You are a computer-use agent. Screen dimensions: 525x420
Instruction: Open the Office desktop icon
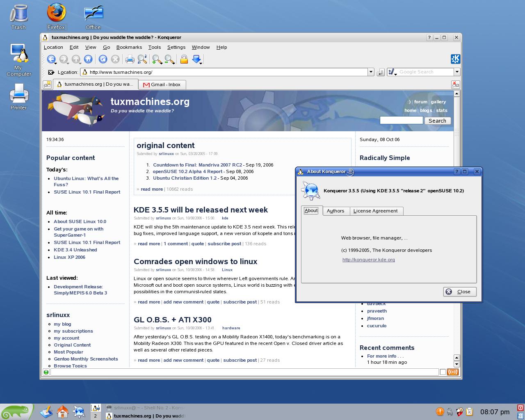[93, 17]
